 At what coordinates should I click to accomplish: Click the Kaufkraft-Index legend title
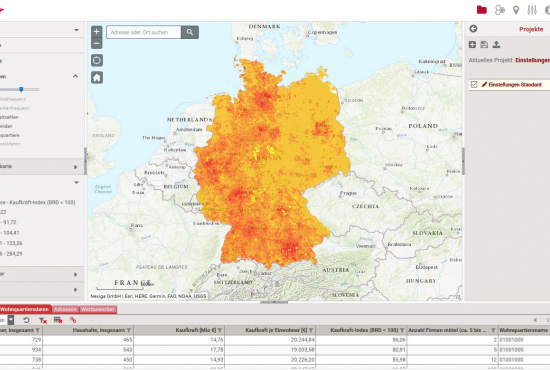coord(38,202)
